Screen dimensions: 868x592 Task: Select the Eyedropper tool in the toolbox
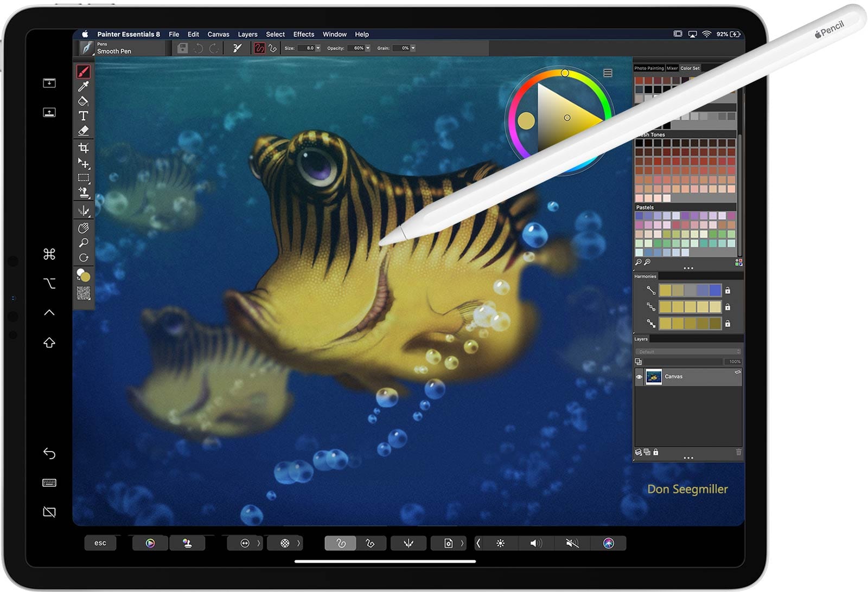click(x=84, y=87)
